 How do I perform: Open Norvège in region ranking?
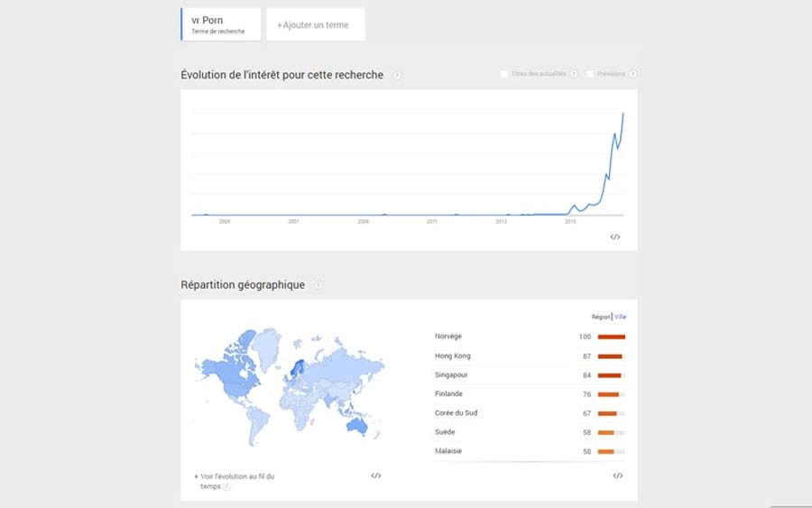click(448, 336)
